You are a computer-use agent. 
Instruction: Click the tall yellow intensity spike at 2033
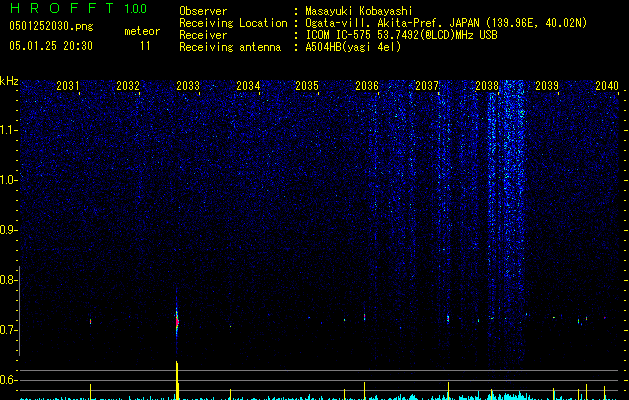coord(177,380)
